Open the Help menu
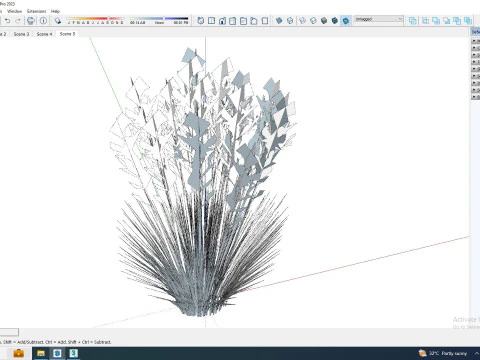The width and height of the screenshot is (480, 360). pos(55,11)
